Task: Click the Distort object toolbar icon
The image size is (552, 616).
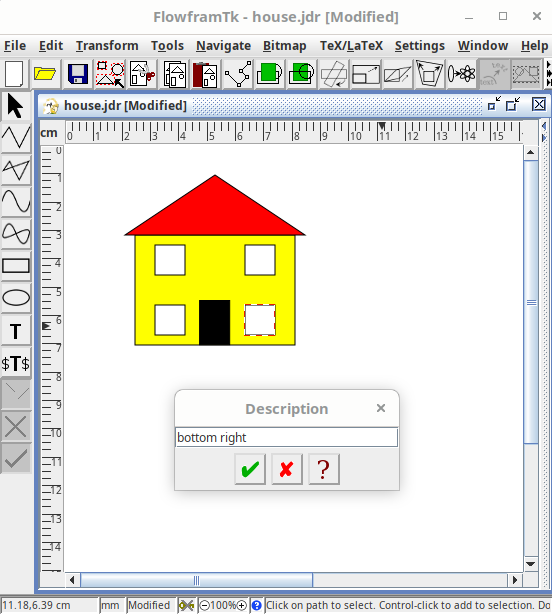Action: 429,74
